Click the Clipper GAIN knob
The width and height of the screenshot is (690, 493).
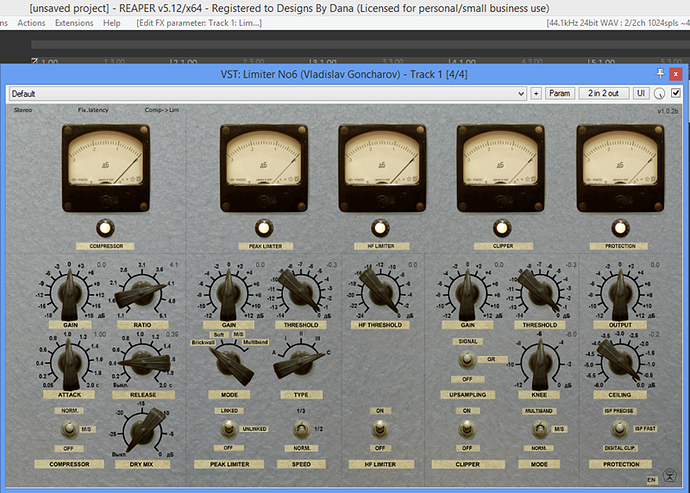[467, 294]
